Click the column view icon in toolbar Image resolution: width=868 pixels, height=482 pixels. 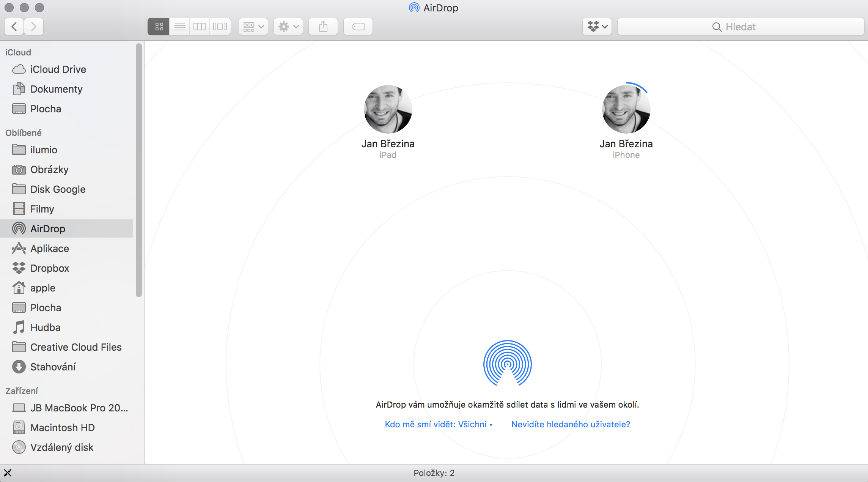coord(200,27)
